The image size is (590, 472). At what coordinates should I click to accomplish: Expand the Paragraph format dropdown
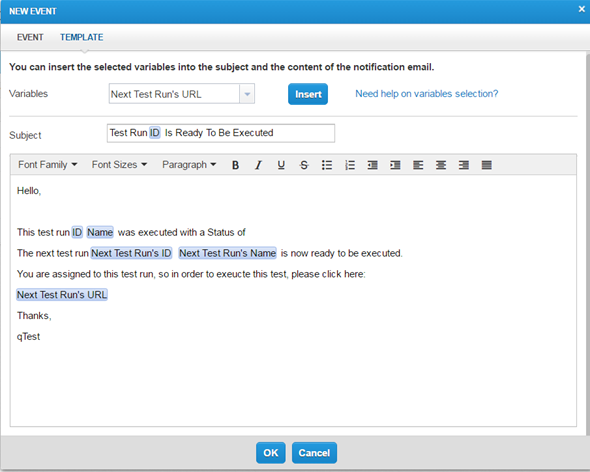coord(189,165)
